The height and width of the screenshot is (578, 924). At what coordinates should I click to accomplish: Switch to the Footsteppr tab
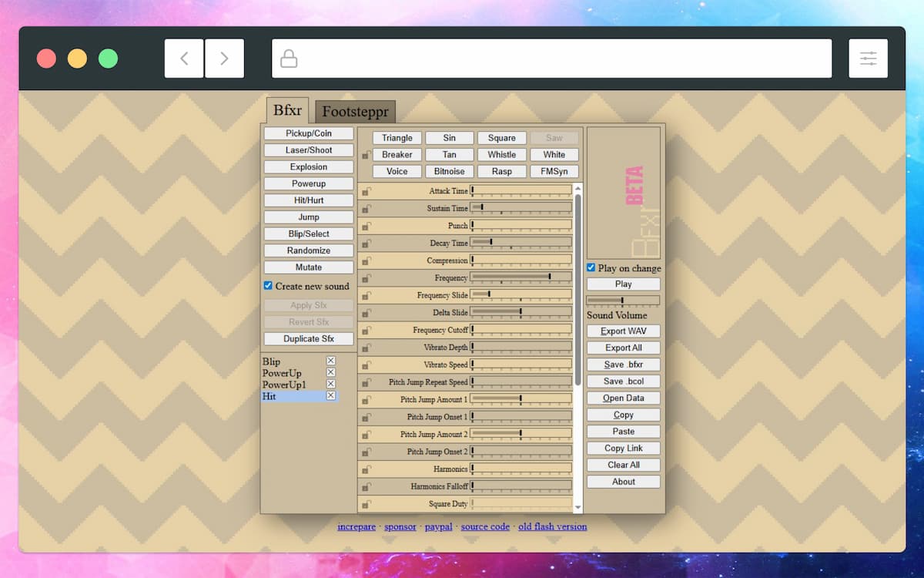click(355, 113)
